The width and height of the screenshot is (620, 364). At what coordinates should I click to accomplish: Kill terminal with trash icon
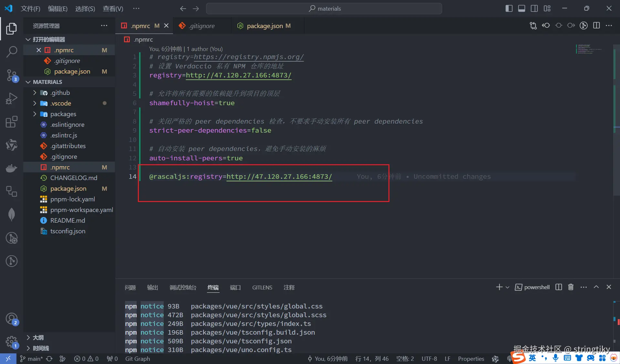click(571, 287)
